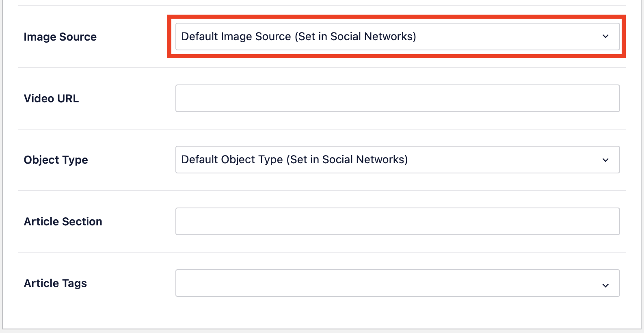
Task: Click the red highlight border around Image Source
Action: point(396,17)
